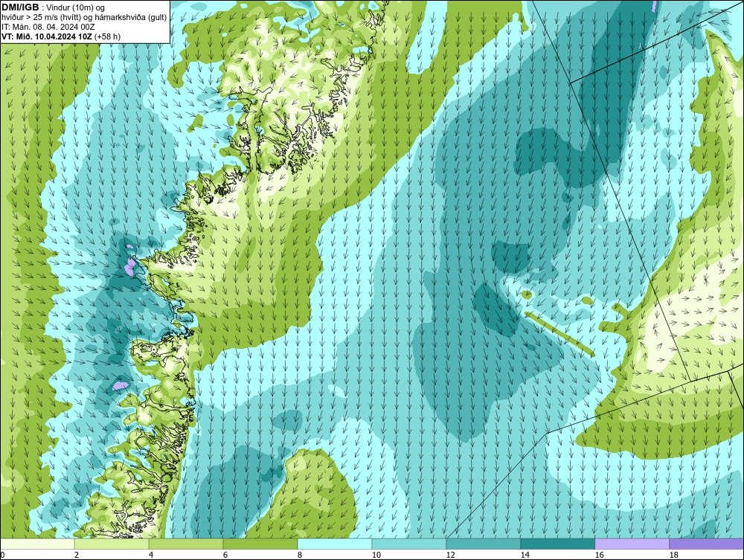
Task: Click the 2–4 m/s light green swatch
Action: (x=112, y=544)
